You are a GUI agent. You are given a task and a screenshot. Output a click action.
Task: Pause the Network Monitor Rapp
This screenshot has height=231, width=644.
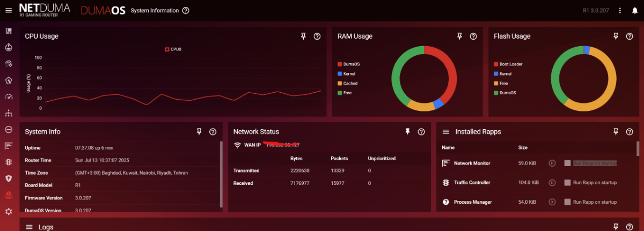552,163
